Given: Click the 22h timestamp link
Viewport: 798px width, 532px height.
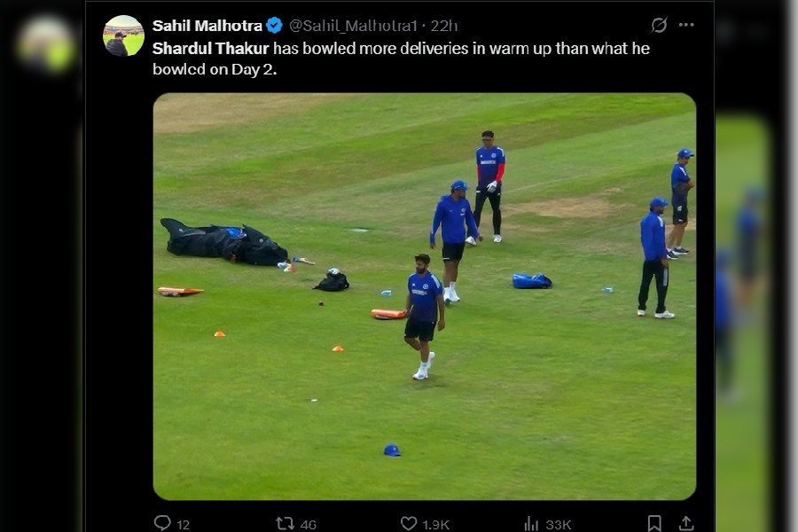Looking at the screenshot, I should pos(443,26).
